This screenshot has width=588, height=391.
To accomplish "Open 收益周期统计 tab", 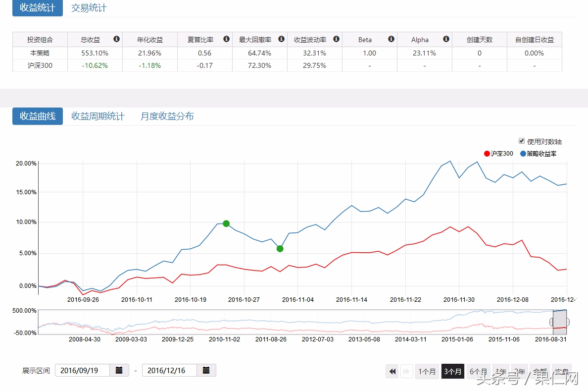I will pos(98,116).
